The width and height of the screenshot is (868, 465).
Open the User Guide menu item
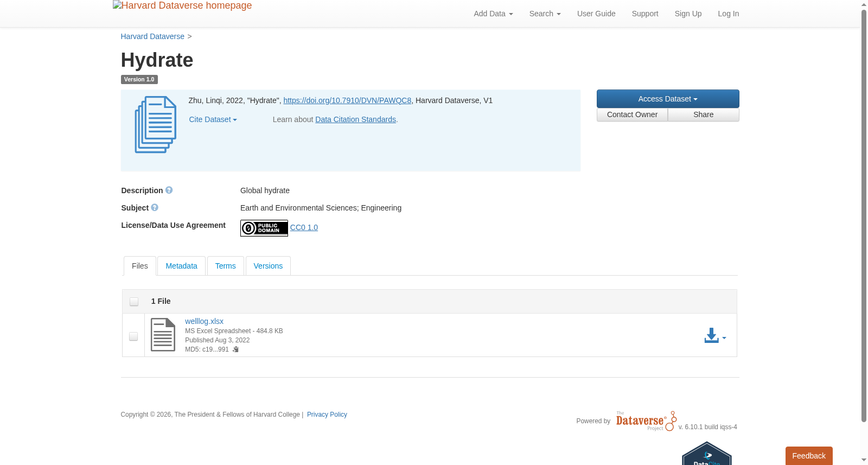tap(596, 14)
